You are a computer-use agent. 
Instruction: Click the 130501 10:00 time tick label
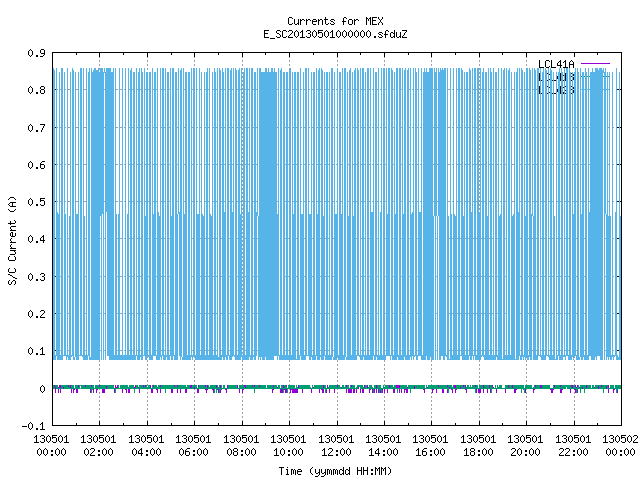point(288,446)
